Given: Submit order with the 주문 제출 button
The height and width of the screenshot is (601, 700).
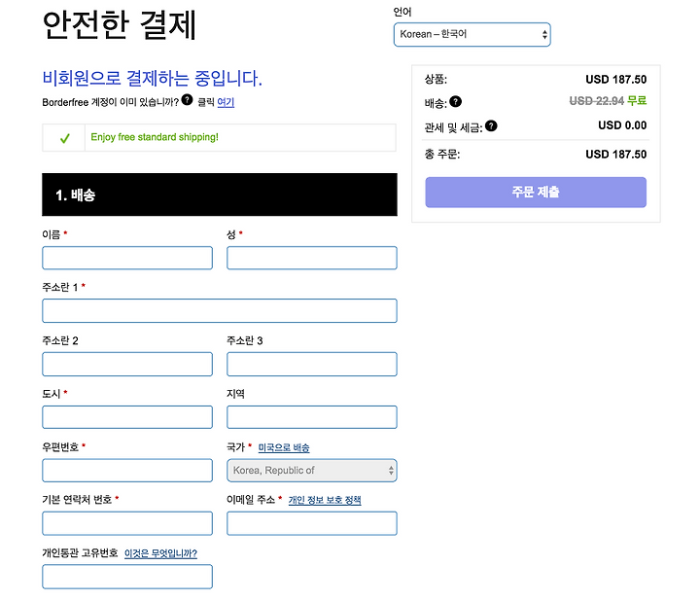Looking at the screenshot, I should (536, 192).
